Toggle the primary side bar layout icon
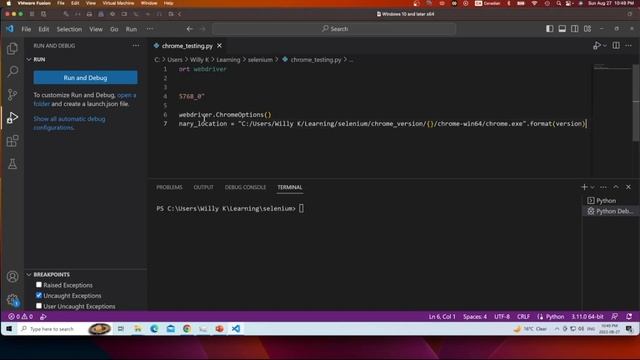Screen dimensions: 640x360 click(550, 29)
